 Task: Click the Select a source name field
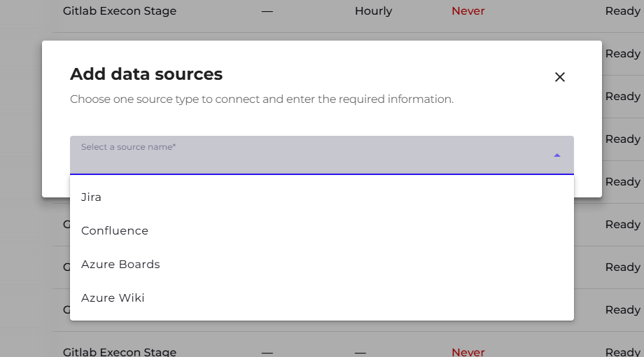321,155
